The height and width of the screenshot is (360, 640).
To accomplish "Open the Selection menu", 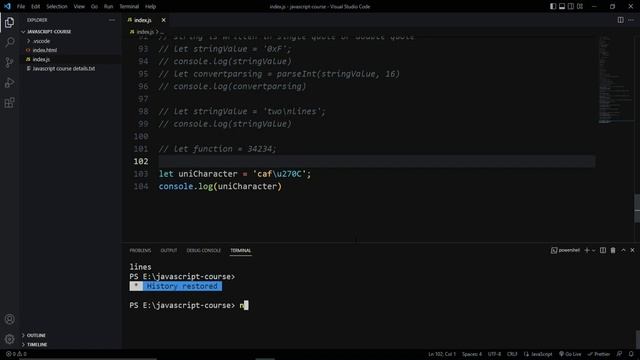I will 57,7.
